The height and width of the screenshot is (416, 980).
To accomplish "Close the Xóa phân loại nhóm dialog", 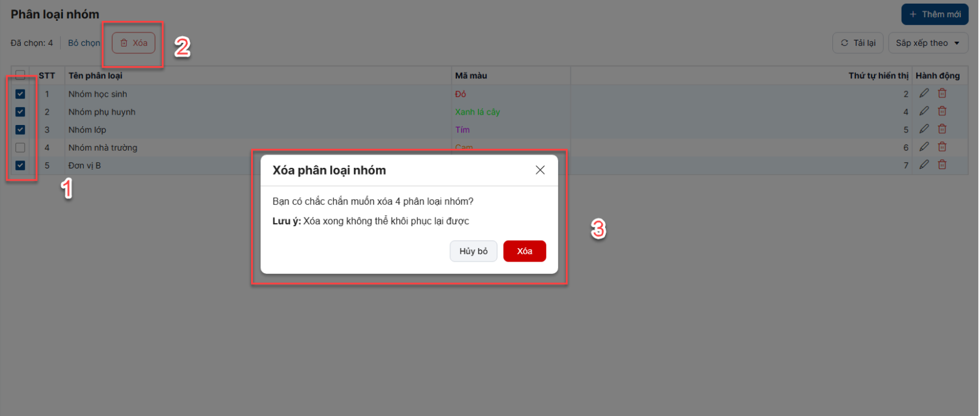I will point(540,170).
